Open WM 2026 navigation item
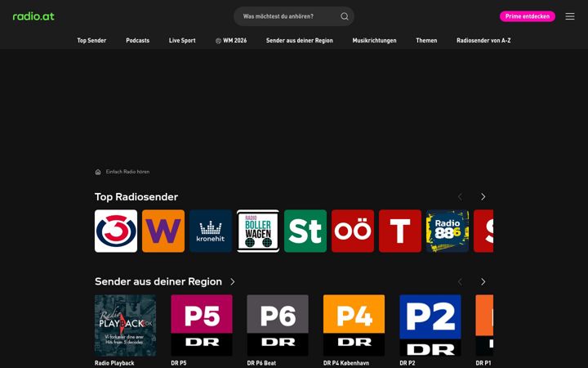This screenshot has width=588, height=368. coord(231,40)
